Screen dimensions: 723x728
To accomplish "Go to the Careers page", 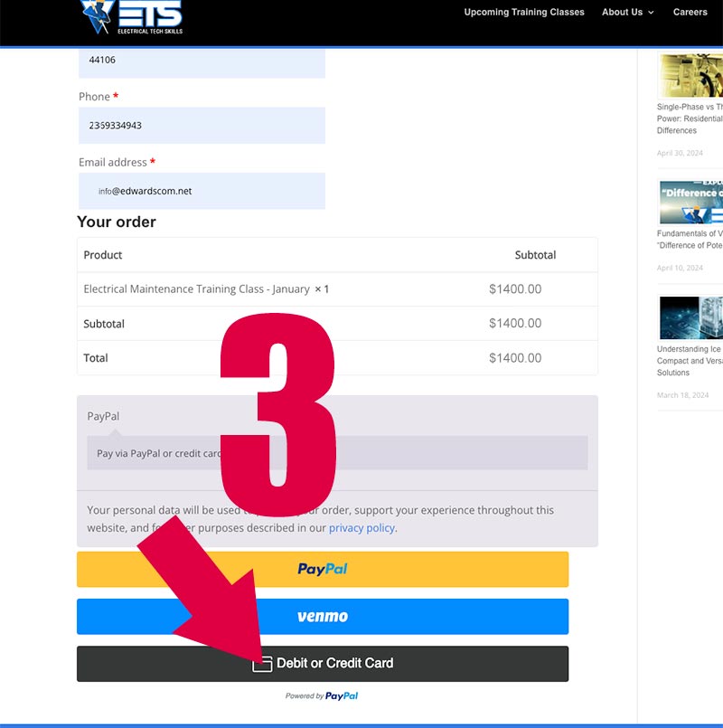I will [x=690, y=13].
